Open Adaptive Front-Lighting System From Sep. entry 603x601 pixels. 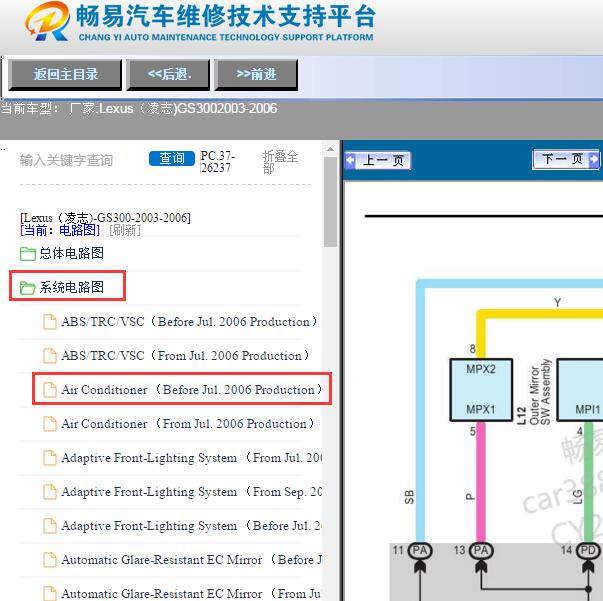192,491
